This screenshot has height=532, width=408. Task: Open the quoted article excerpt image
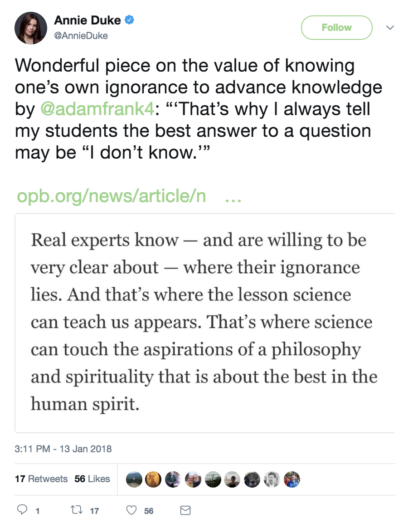[x=205, y=322]
